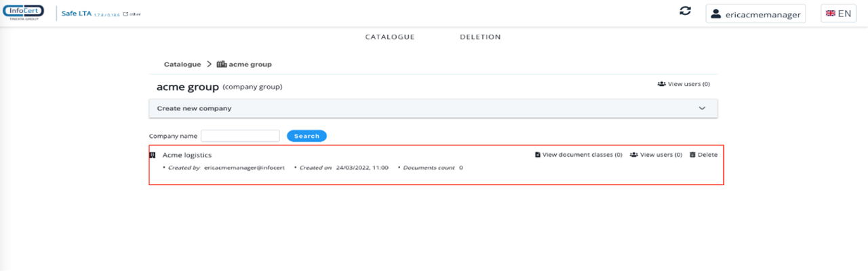868x271 pixels.
Task: Click the refresh sync icon
Action: click(686, 12)
